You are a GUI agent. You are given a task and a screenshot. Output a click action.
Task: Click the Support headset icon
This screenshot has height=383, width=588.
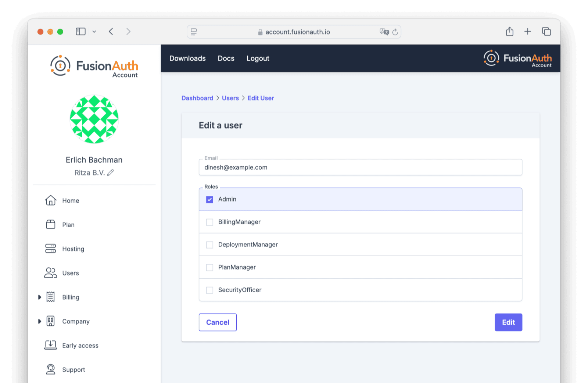(50, 369)
